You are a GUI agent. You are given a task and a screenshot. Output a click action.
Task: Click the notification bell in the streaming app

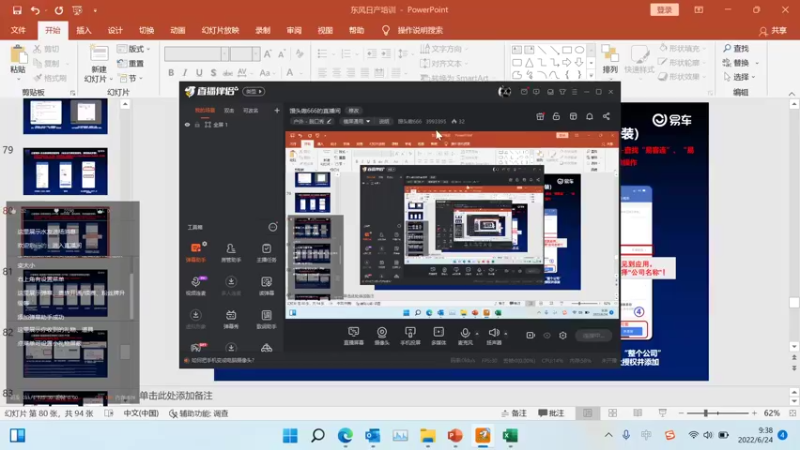point(589,116)
